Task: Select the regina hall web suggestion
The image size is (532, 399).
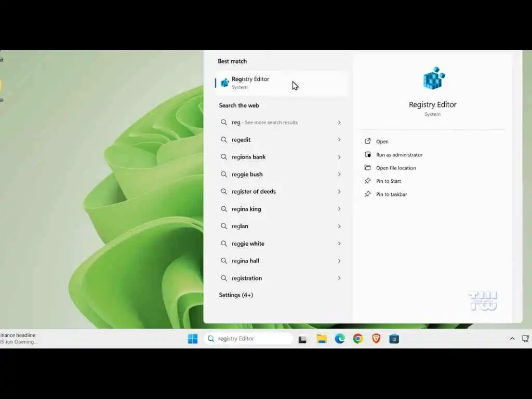Action: point(281,261)
